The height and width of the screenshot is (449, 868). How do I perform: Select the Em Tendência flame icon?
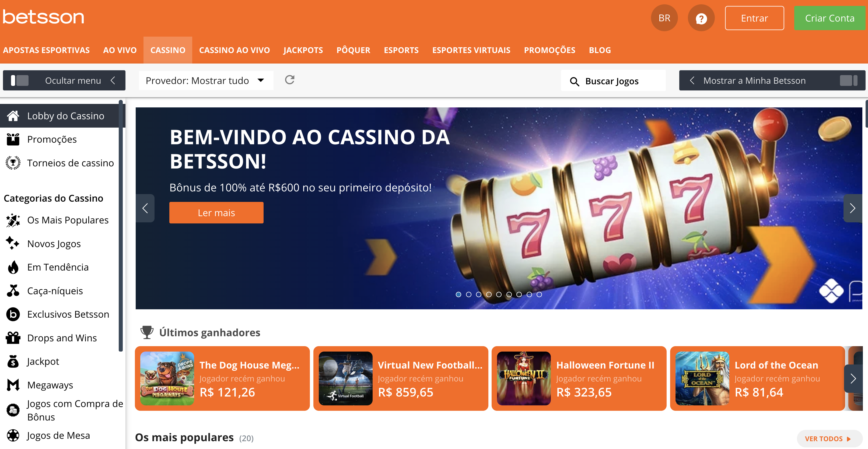click(x=13, y=267)
